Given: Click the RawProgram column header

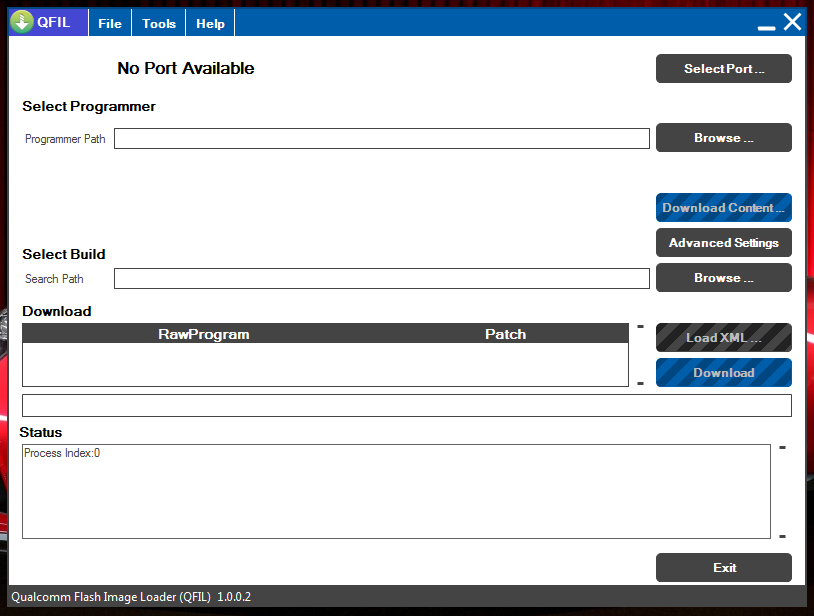Looking at the screenshot, I should pyautogui.click(x=204, y=334).
